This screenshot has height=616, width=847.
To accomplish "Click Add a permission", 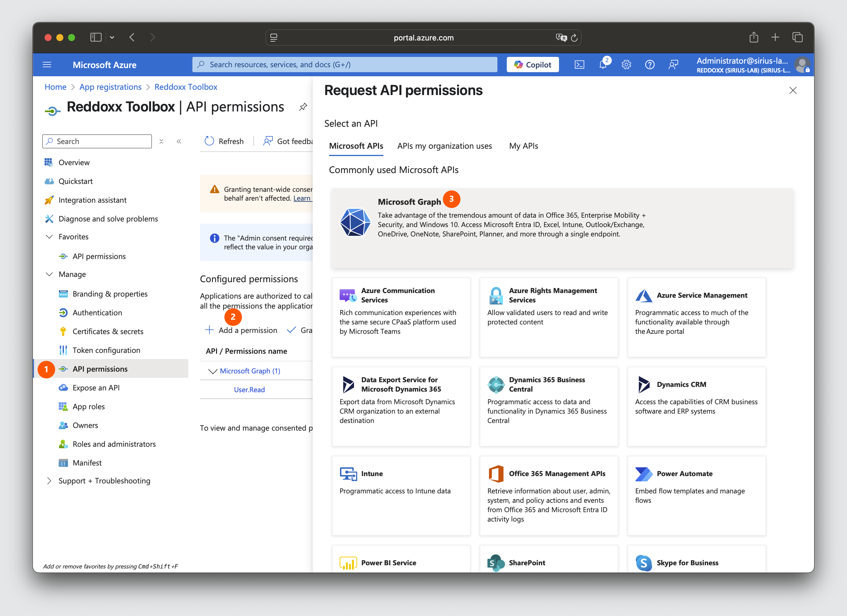I will tap(241, 330).
